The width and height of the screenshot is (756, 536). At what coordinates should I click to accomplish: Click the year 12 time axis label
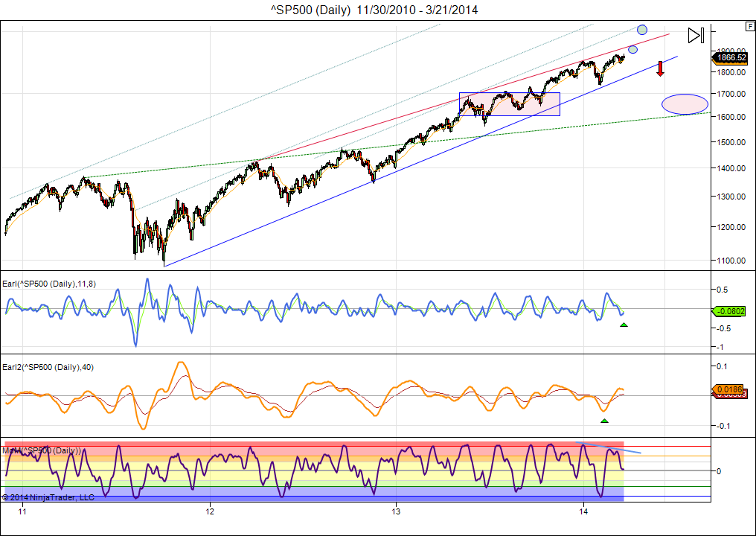coord(211,511)
